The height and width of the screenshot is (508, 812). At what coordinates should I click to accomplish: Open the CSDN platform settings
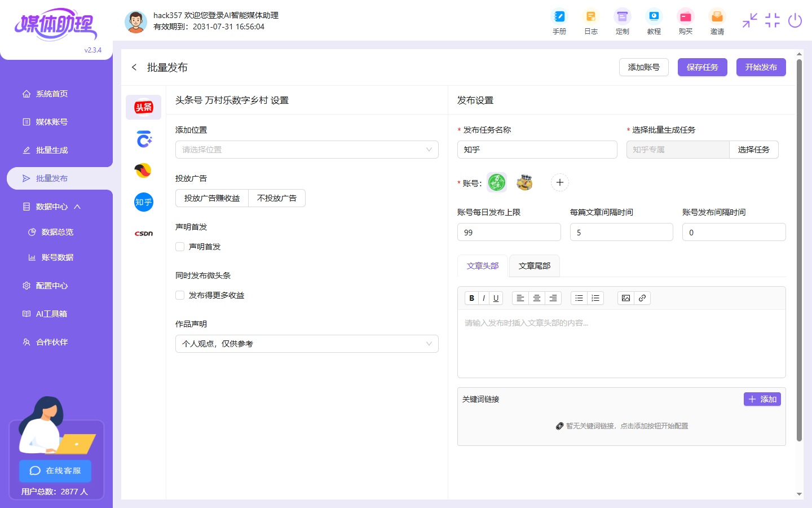point(143,233)
